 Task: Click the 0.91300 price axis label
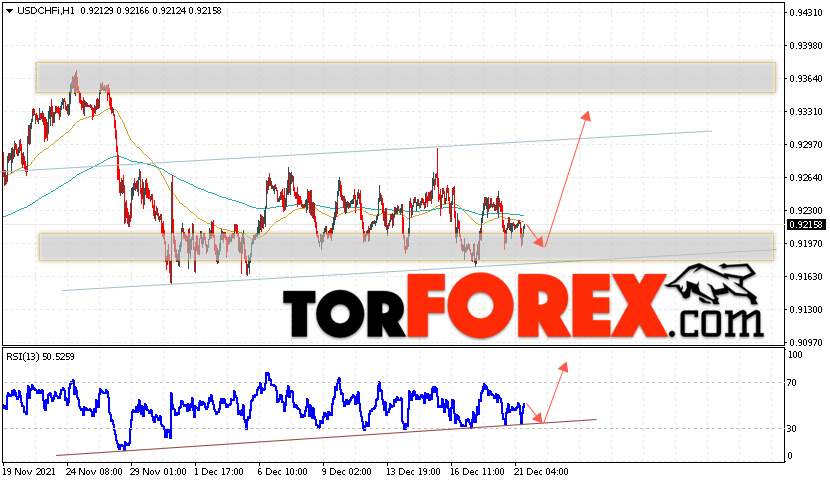click(x=806, y=310)
